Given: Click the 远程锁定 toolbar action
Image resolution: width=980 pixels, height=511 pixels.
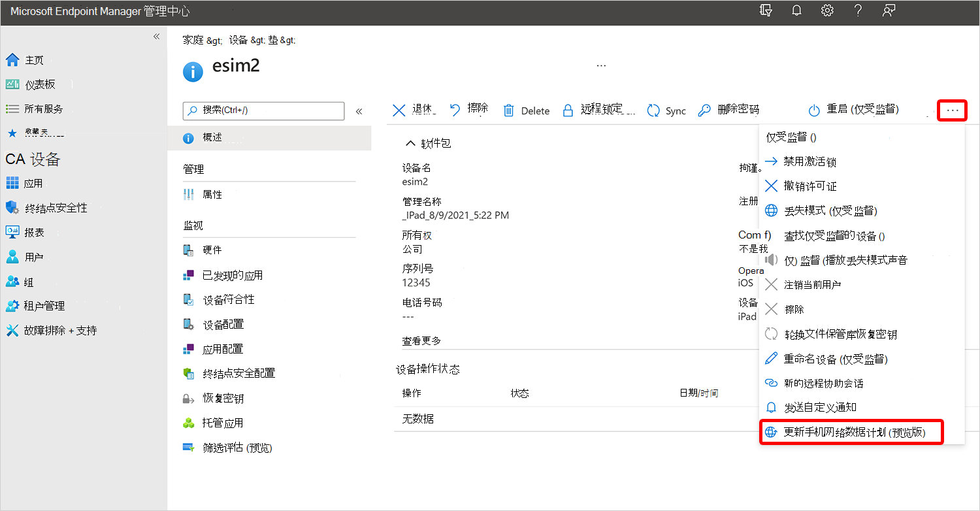Looking at the screenshot, I should [598, 110].
